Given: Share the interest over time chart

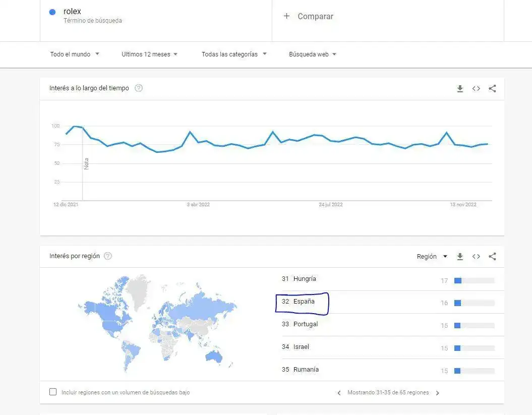Looking at the screenshot, I should (x=493, y=89).
